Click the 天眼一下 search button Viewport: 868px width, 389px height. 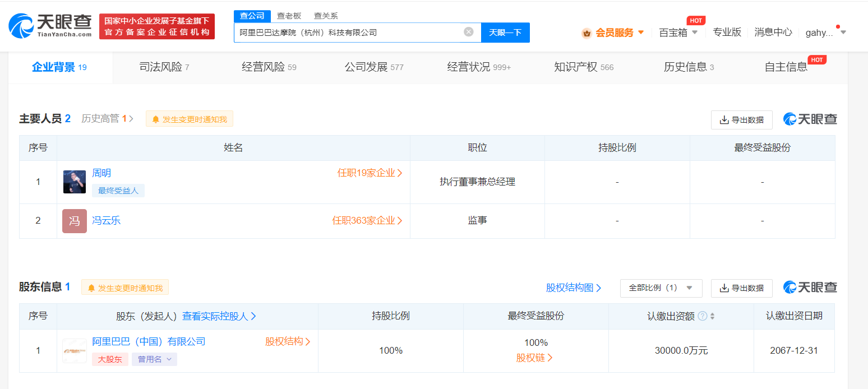point(505,33)
